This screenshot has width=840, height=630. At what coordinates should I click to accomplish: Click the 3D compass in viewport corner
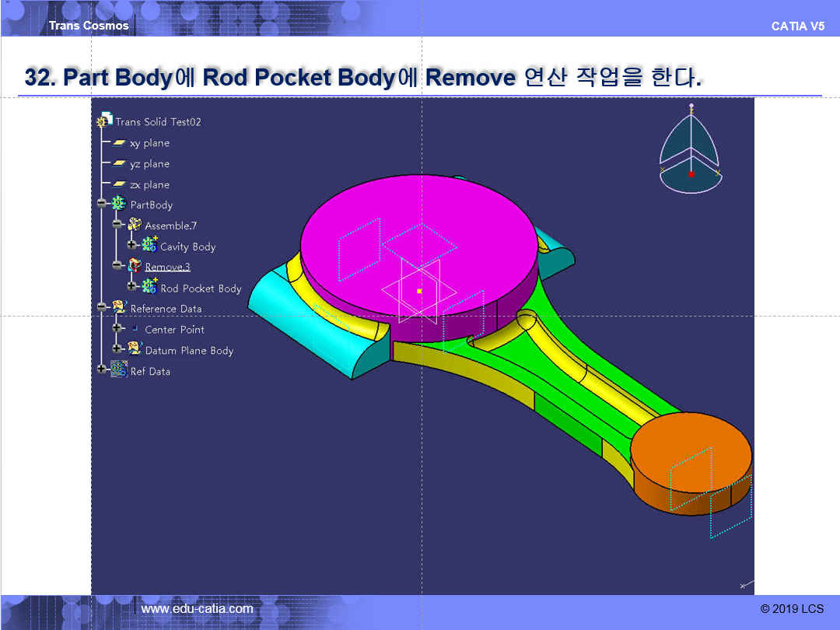coord(690,152)
